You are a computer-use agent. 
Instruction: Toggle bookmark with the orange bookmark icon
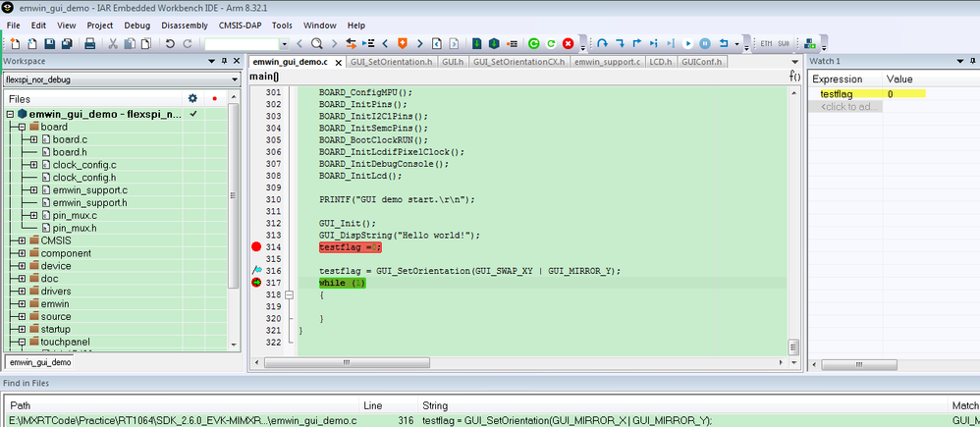[402, 44]
